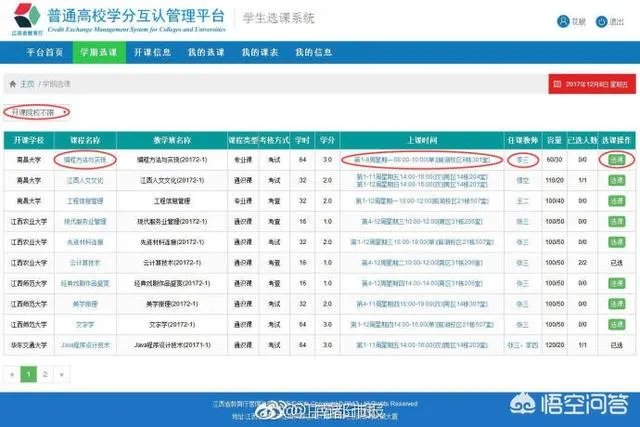Click the 120/20 capacity cell

[x=554, y=345]
